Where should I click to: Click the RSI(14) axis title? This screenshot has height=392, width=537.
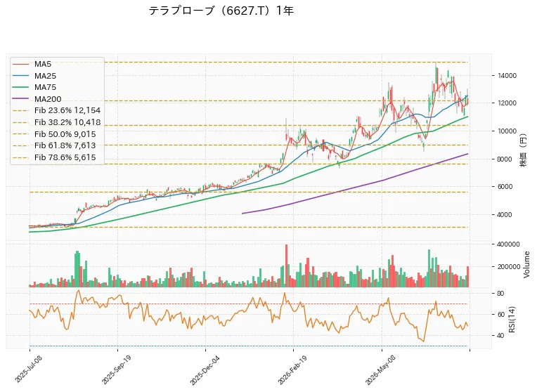coord(512,319)
